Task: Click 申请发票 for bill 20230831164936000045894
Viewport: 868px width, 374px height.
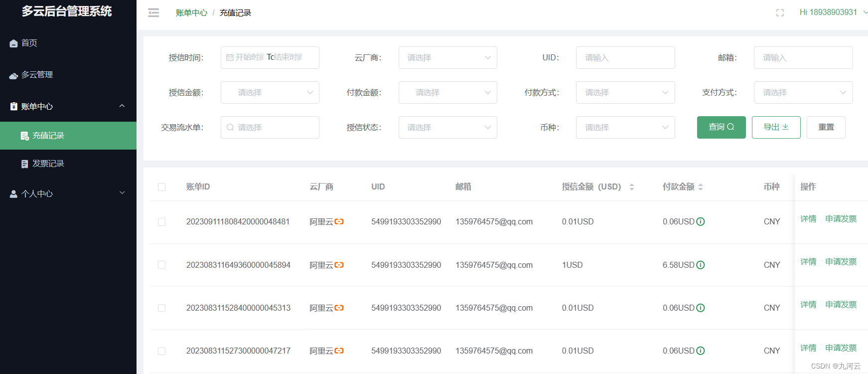Action: pyautogui.click(x=841, y=261)
